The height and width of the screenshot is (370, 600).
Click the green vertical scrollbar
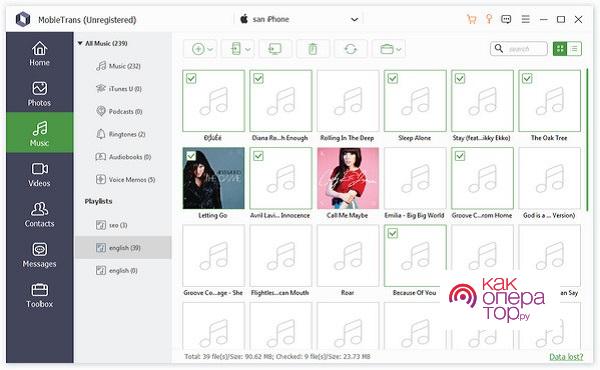click(587, 140)
